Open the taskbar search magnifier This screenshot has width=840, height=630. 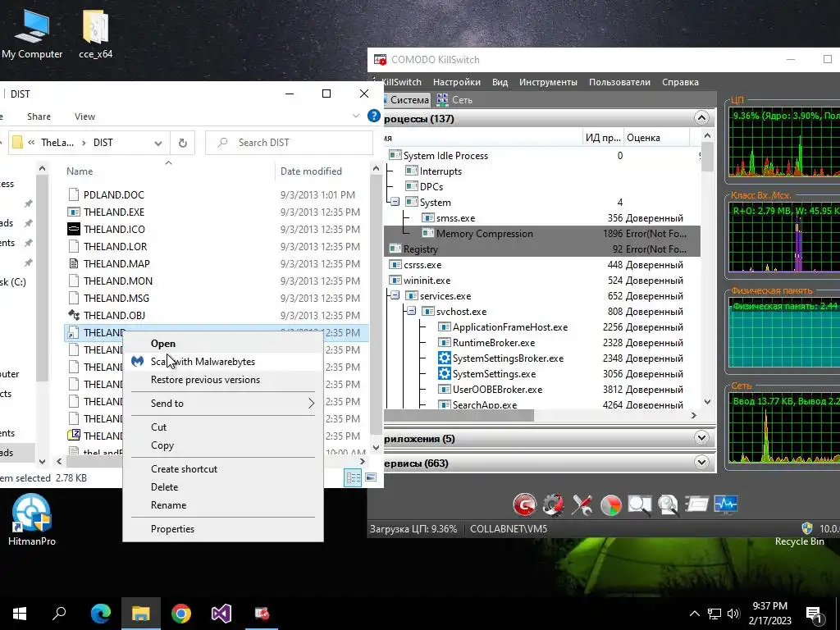pos(59,613)
